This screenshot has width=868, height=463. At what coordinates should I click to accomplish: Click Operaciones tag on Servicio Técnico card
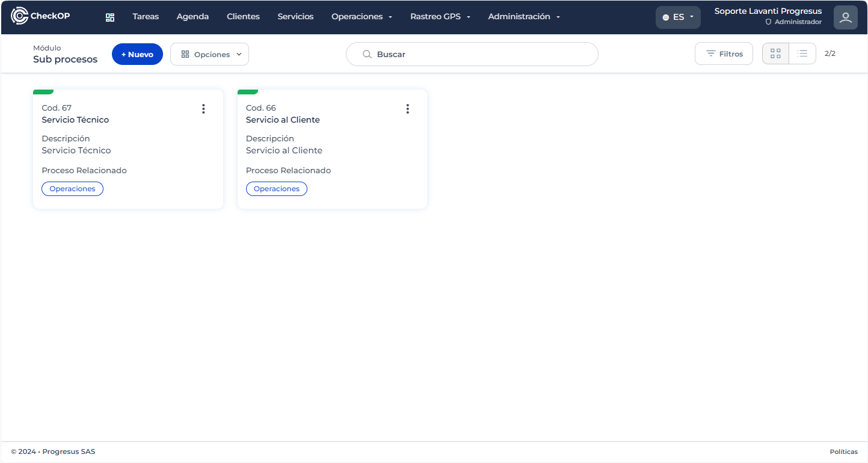pos(72,189)
